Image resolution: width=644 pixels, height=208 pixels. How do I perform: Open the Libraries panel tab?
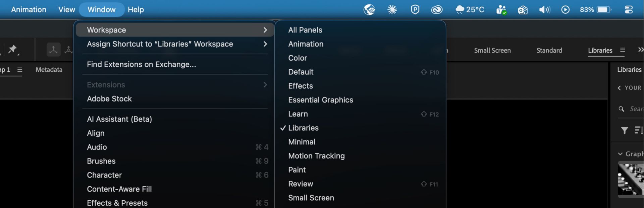pos(629,70)
